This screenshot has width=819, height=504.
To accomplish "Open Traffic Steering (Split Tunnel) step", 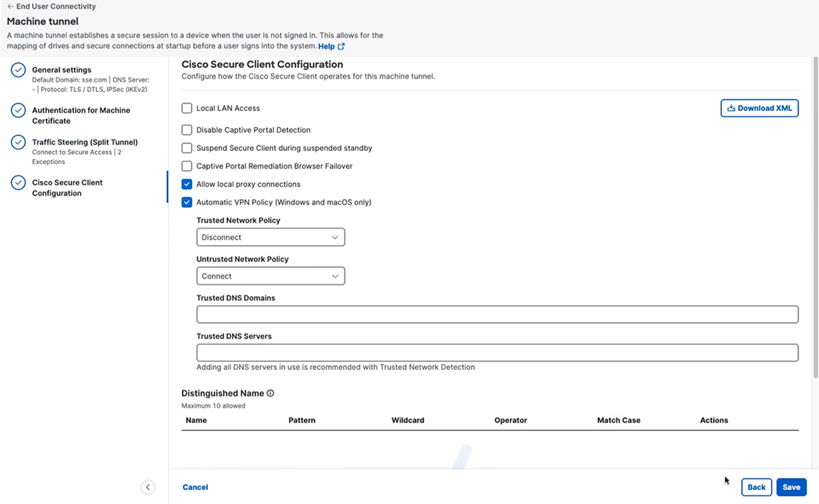I will [85, 142].
